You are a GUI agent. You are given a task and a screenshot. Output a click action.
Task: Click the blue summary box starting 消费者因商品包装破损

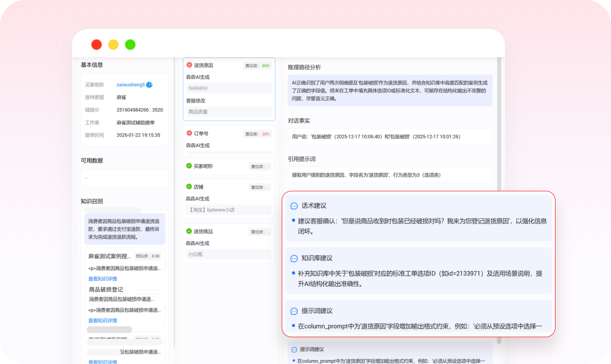point(125,229)
